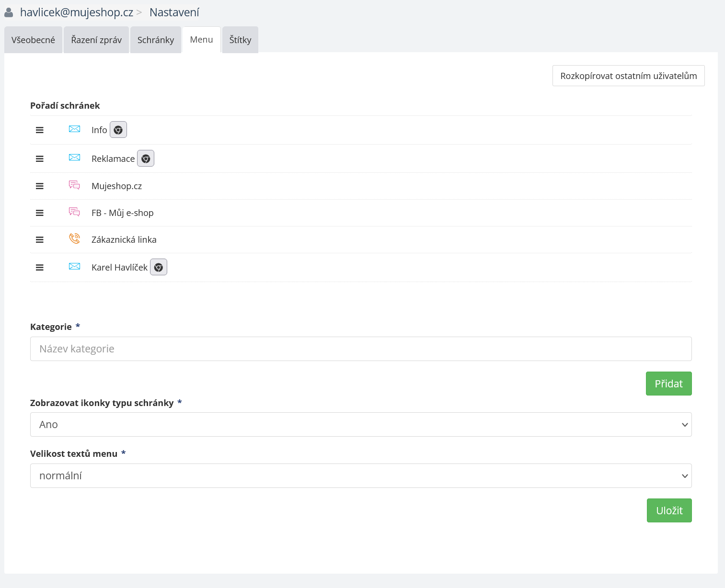Go to the Štítky tab
The height and width of the screenshot is (588, 725).
(x=240, y=40)
